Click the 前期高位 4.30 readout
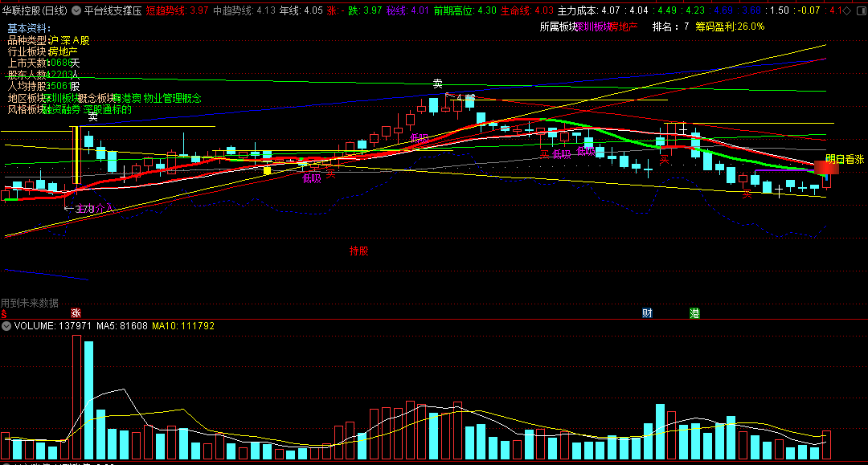This screenshot has width=868, height=465. [x=465, y=10]
